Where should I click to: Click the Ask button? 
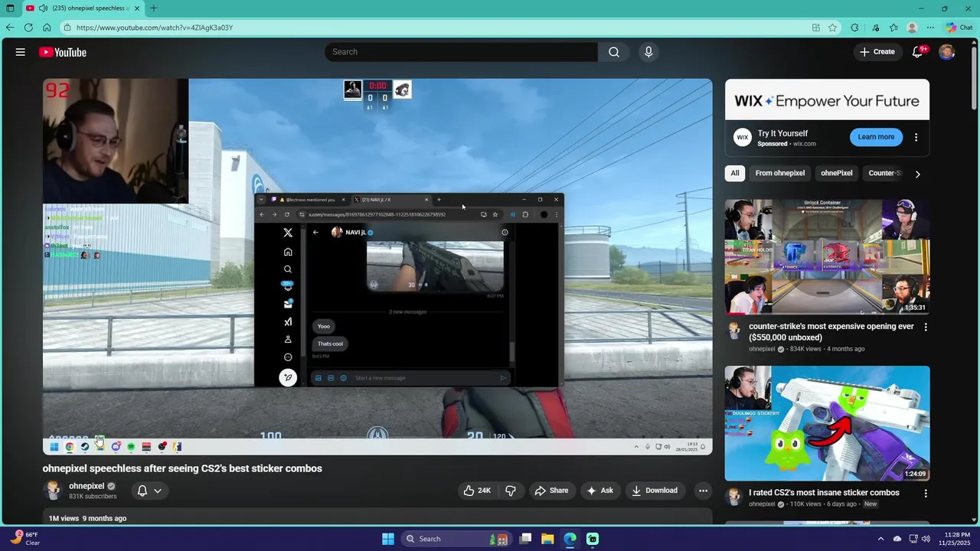(599, 491)
